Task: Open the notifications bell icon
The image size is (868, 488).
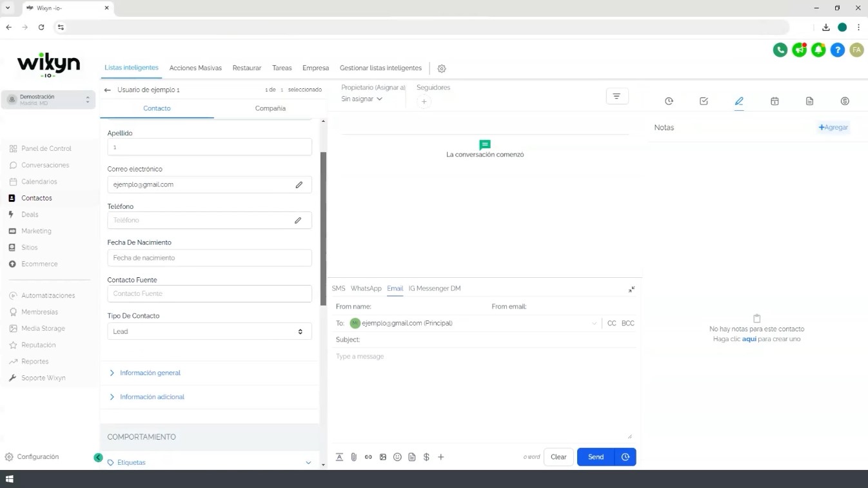Action: tap(818, 50)
